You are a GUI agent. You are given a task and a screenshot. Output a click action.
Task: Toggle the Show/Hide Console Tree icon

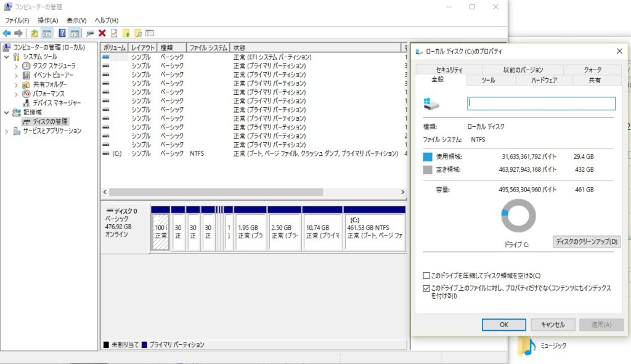(47, 33)
